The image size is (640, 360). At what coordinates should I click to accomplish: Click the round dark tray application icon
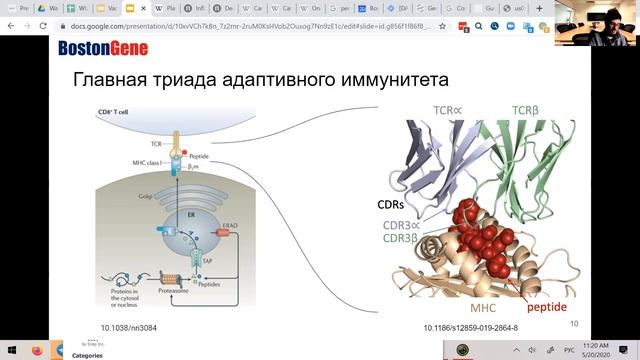(x=462, y=350)
